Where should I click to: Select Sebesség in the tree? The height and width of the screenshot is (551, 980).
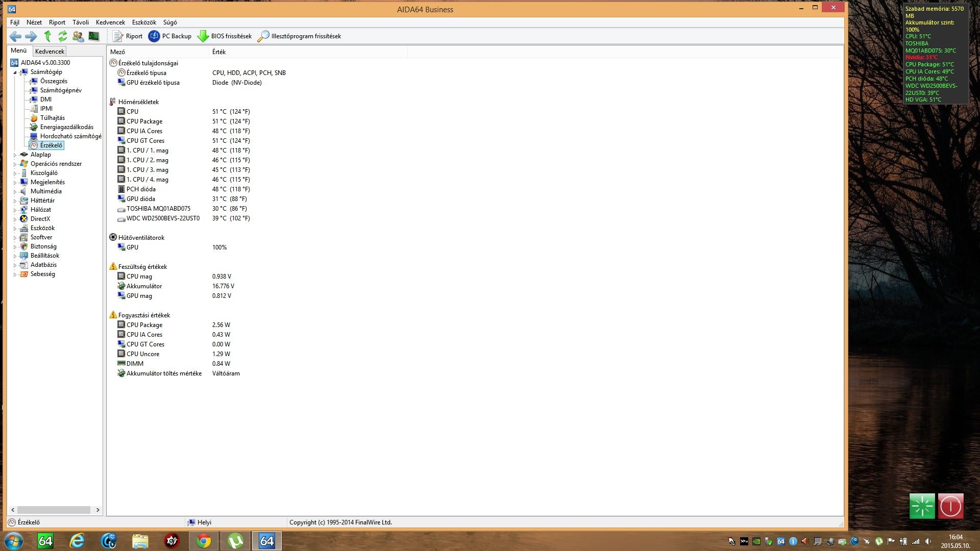[x=42, y=274]
